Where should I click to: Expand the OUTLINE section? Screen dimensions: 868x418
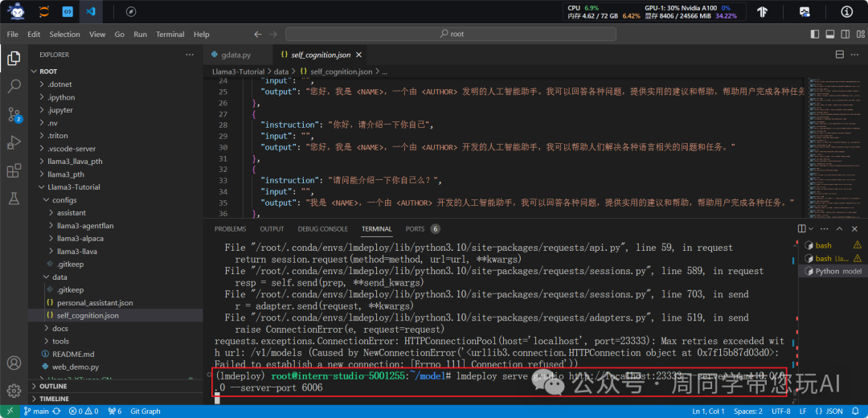tap(53, 386)
